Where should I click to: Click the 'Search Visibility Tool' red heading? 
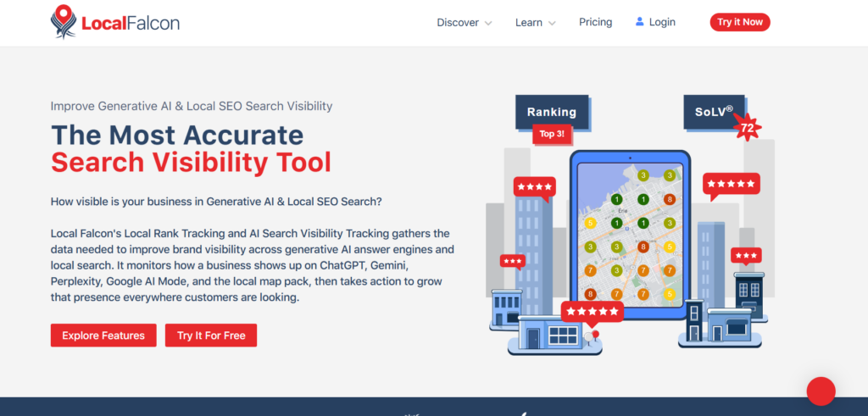[x=191, y=162]
